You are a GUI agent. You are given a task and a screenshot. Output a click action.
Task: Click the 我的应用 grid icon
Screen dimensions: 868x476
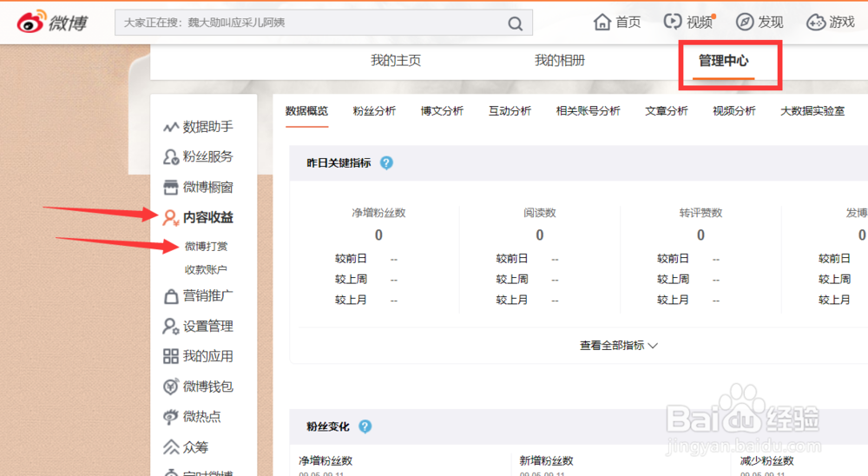coord(170,356)
